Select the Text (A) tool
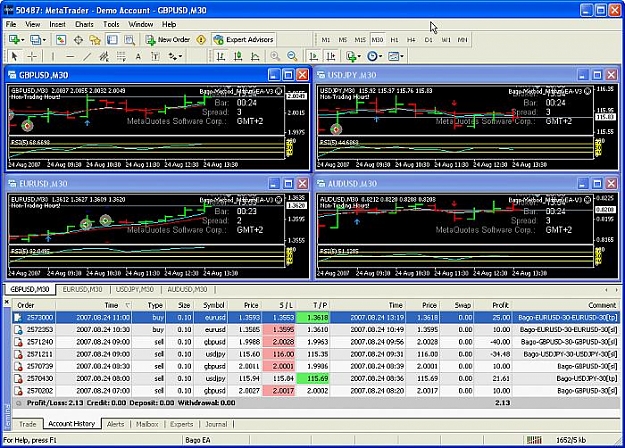This screenshot has height=448, width=625. [x=138, y=56]
